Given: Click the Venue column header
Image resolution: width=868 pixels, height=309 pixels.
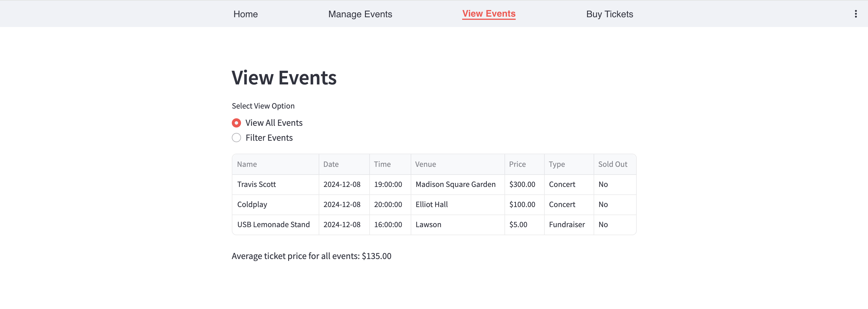Looking at the screenshot, I should pyautogui.click(x=458, y=164).
